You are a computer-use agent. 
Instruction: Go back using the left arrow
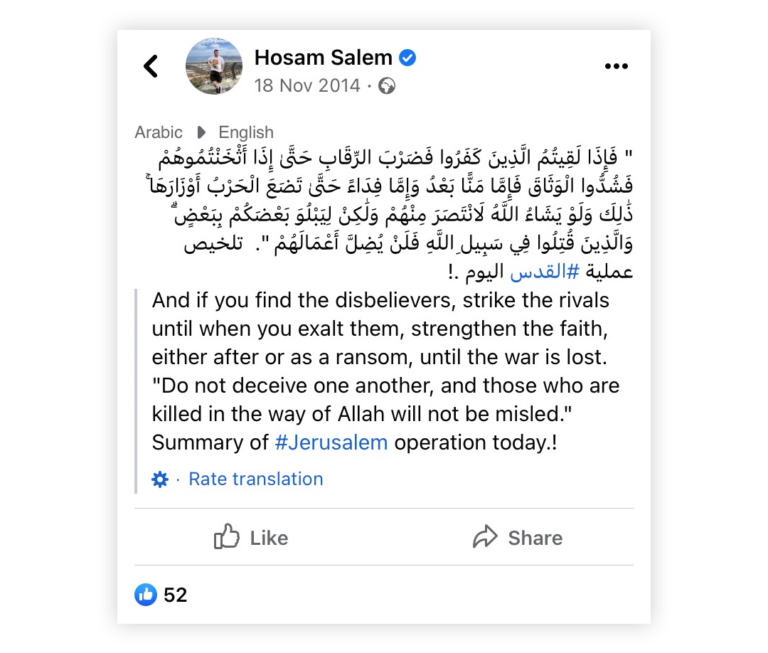tap(151, 66)
